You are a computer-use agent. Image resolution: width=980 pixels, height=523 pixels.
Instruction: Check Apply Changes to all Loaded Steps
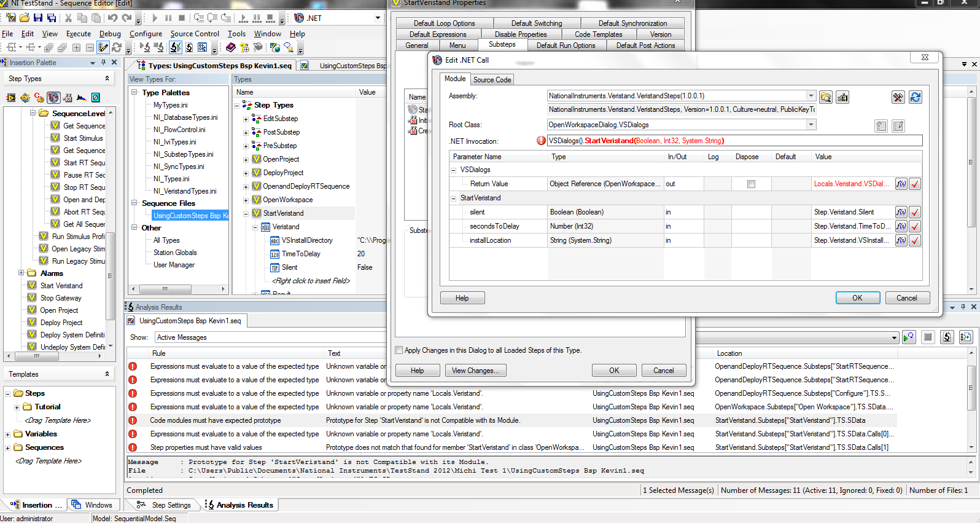(399, 350)
